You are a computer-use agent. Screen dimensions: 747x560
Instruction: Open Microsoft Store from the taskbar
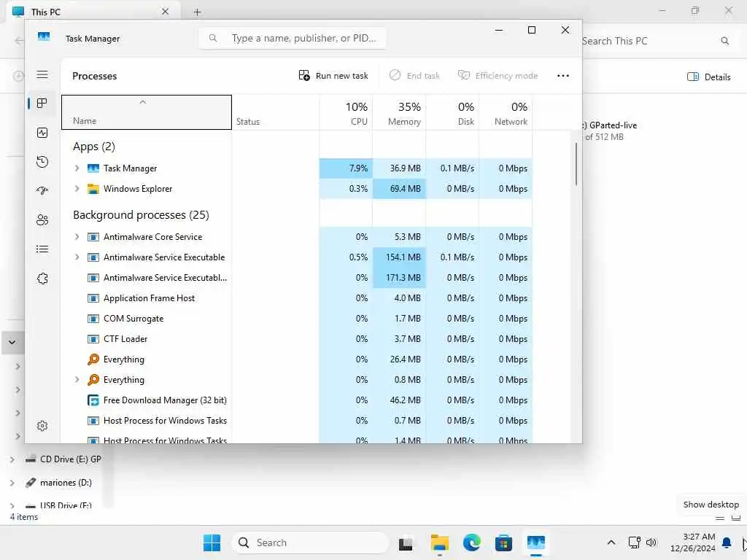tap(503, 542)
